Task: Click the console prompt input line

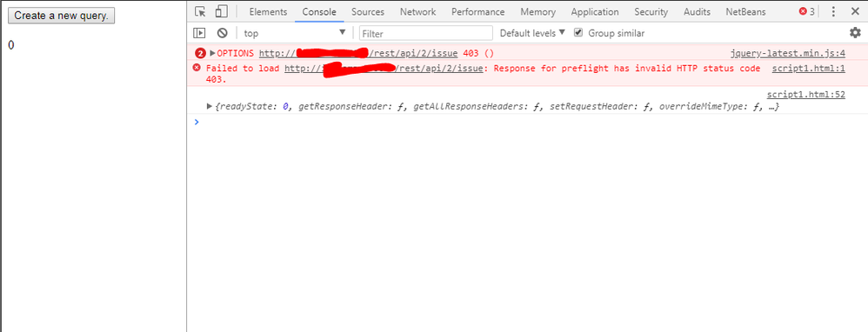Action: click(x=526, y=122)
